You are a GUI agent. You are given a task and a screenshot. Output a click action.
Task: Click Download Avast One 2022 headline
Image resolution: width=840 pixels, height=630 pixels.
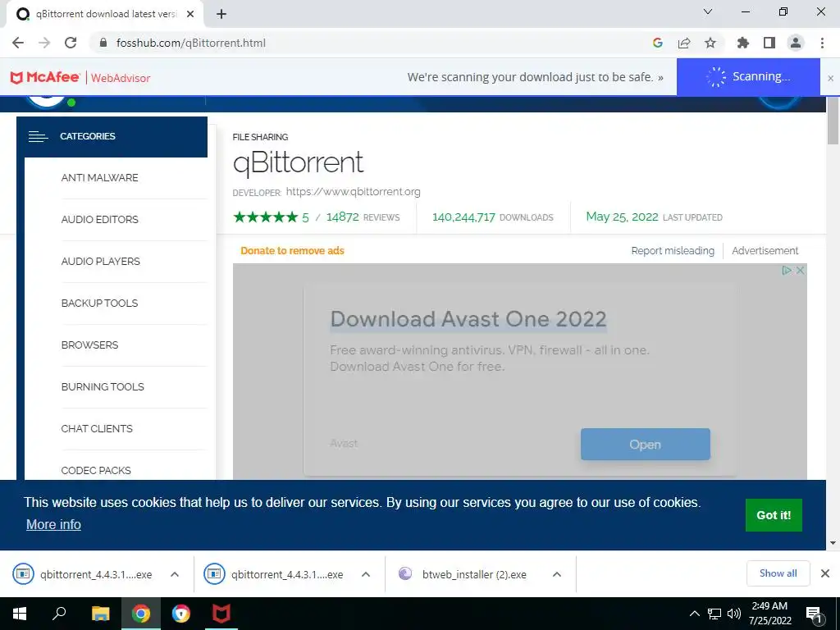pyautogui.click(x=468, y=319)
